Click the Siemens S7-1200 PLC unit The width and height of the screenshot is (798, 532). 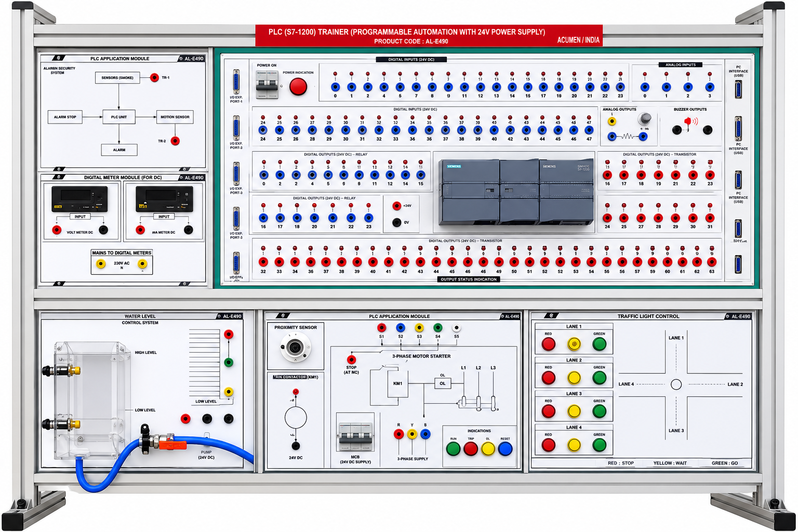point(516,192)
